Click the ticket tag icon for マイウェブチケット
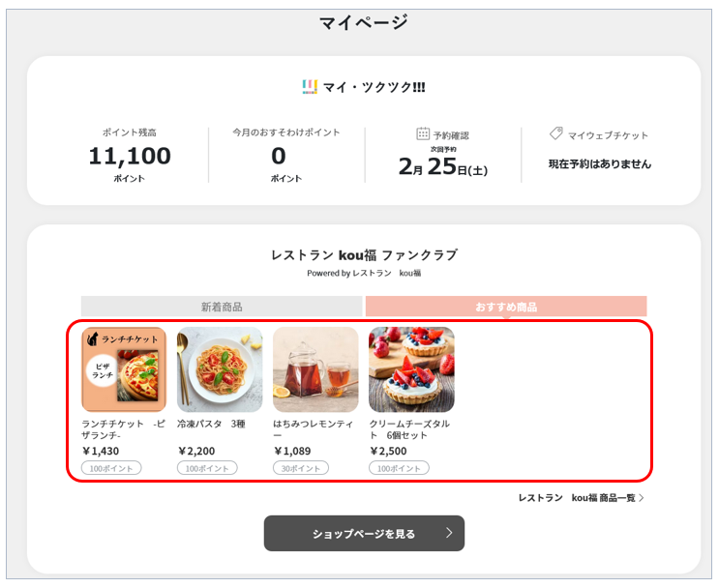The height and width of the screenshot is (588, 719). [x=556, y=133]
